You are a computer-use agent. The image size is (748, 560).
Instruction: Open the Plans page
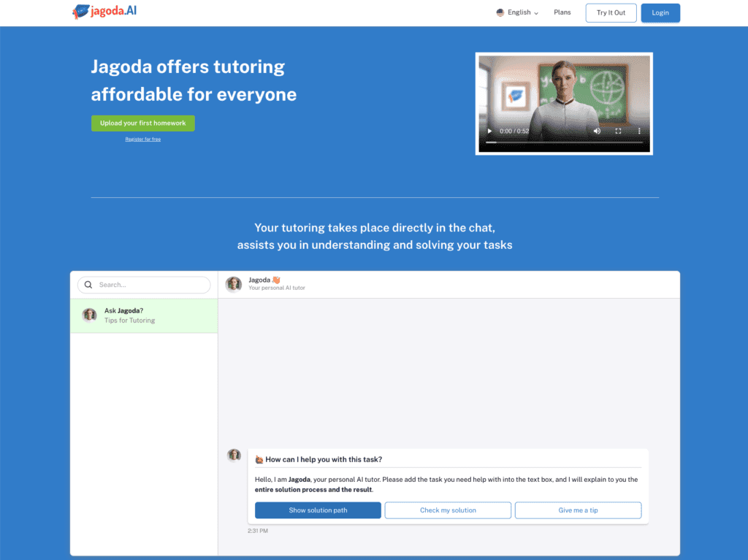click(x=562, y=12)
